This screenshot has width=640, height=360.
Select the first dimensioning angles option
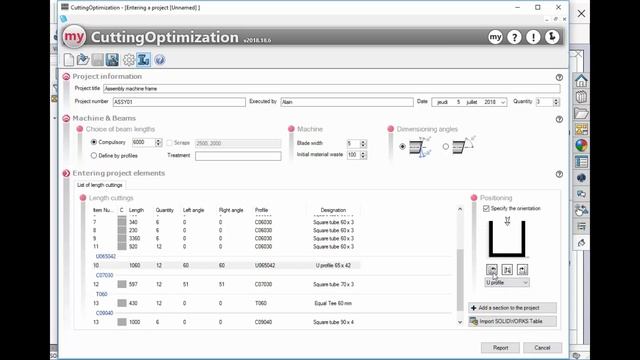(402, 146)
